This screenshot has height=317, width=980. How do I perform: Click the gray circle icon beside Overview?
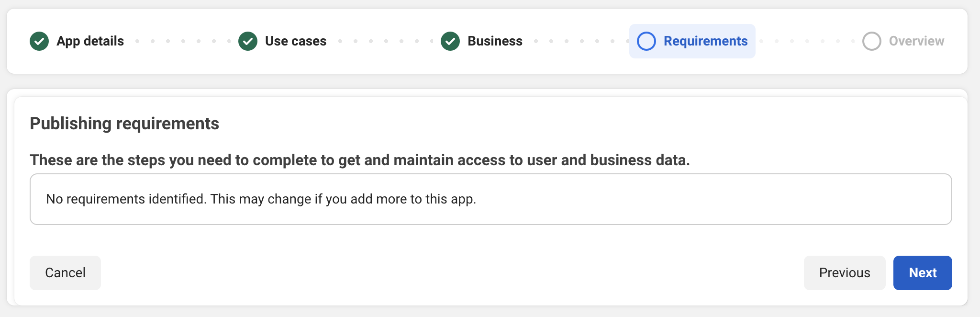[872, 41]
